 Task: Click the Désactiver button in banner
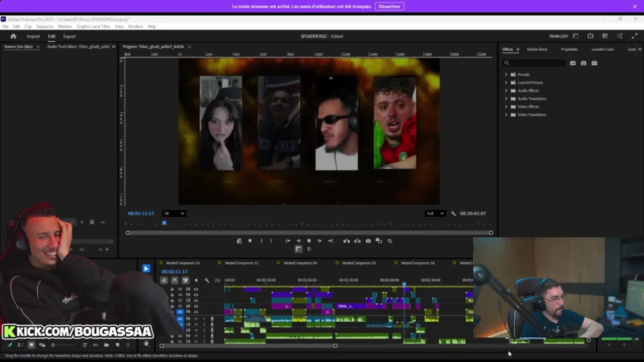[389, 7]
